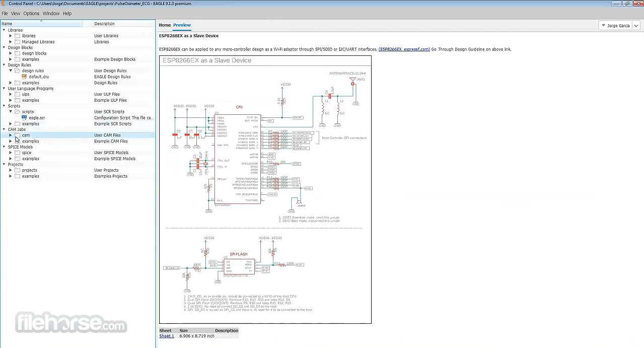This screenshot has height=348, width=644.
Task: Click folder icon of Example SPICE Models row
Action: click(18, 159)
